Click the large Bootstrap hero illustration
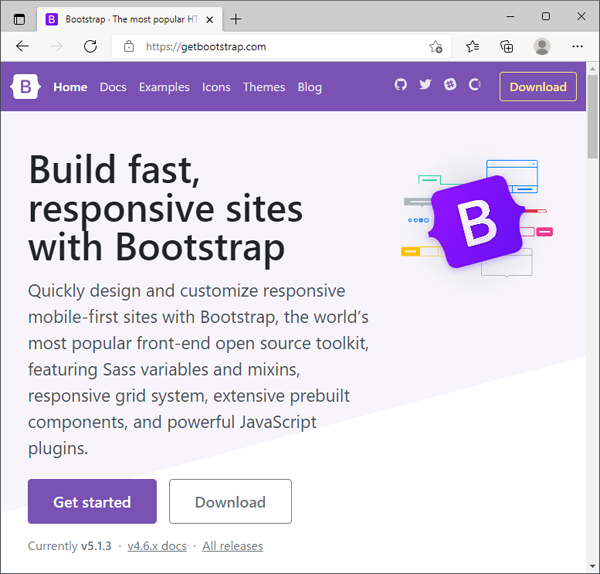600x574 pixels. click(477, 219)
